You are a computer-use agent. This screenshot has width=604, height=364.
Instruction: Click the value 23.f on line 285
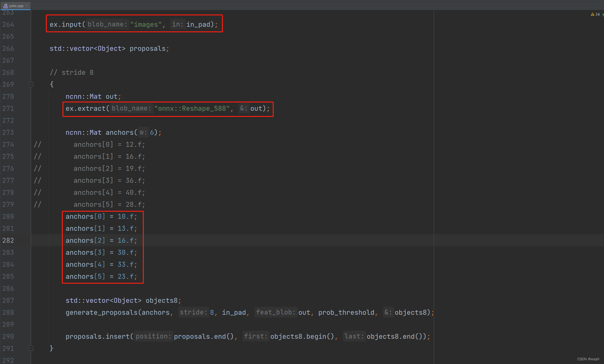coord(126,276)
